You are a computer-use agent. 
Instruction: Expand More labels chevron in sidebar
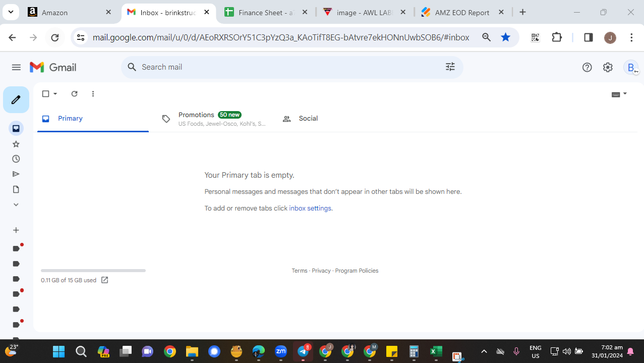click(16, 204)
